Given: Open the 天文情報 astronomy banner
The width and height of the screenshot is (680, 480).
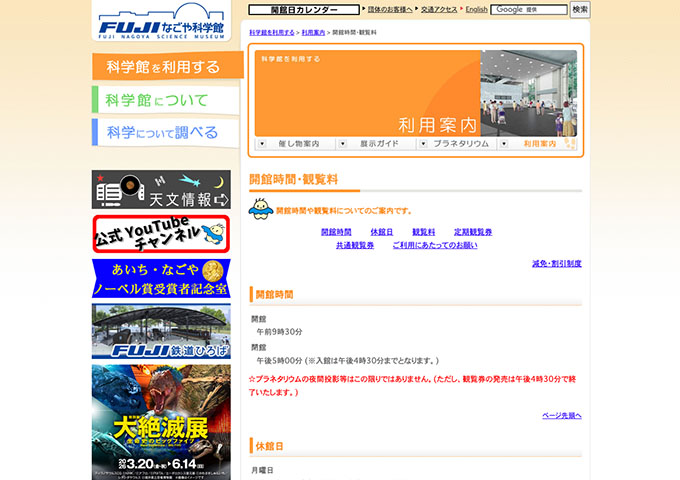Looking at the screenshot, I should 161,190.
